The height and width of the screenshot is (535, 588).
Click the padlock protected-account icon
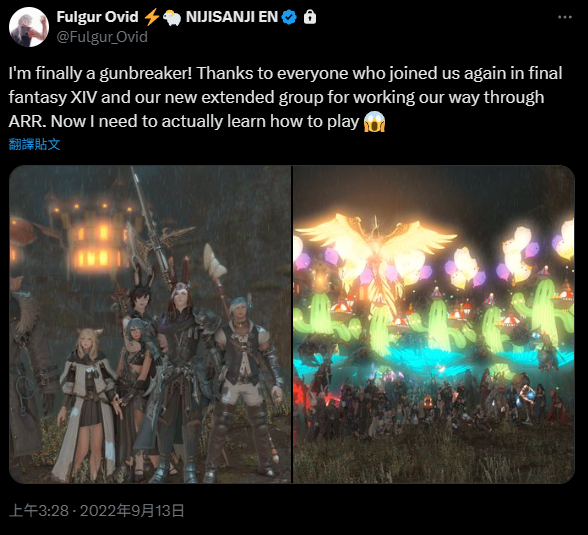(310, 17)
